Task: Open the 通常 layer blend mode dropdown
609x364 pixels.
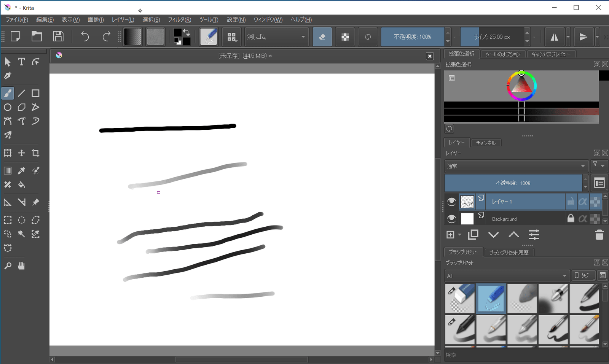Action: pyautogui.click(x=516, y=166)
